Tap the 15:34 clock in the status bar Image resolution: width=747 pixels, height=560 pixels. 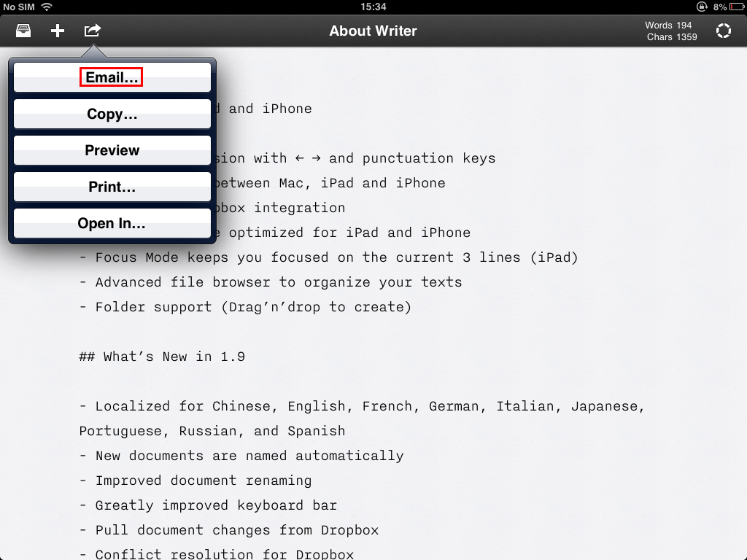373,7
